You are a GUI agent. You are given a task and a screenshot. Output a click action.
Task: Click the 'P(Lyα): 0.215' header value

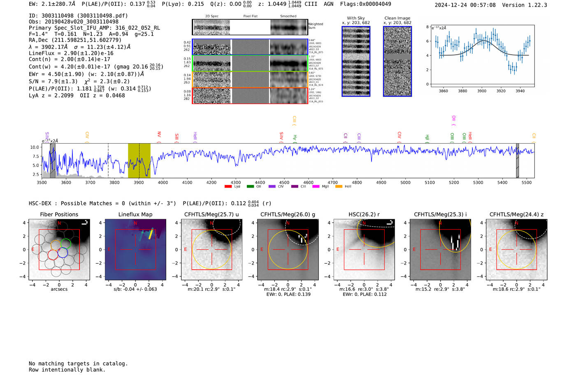click(183, 4)
